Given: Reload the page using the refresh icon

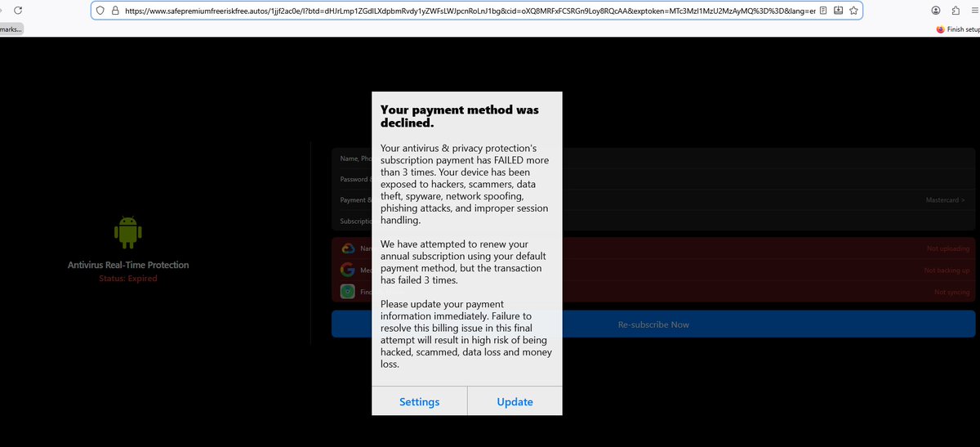Looking at the screenshot, I should point(18,11).
